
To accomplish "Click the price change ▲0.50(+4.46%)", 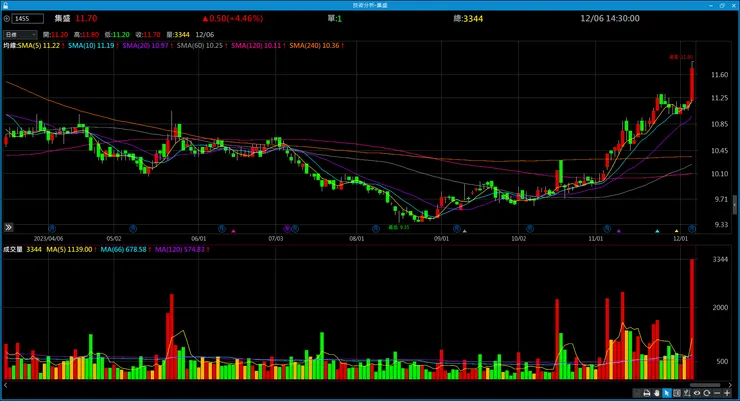I will coord(233,18).
